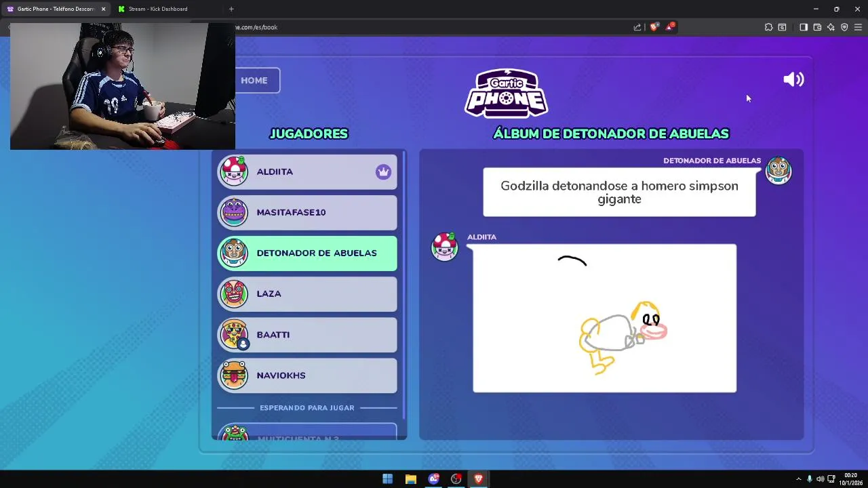Open a new browser tab
Screen dimensions: 868x488
coord(231,9)
